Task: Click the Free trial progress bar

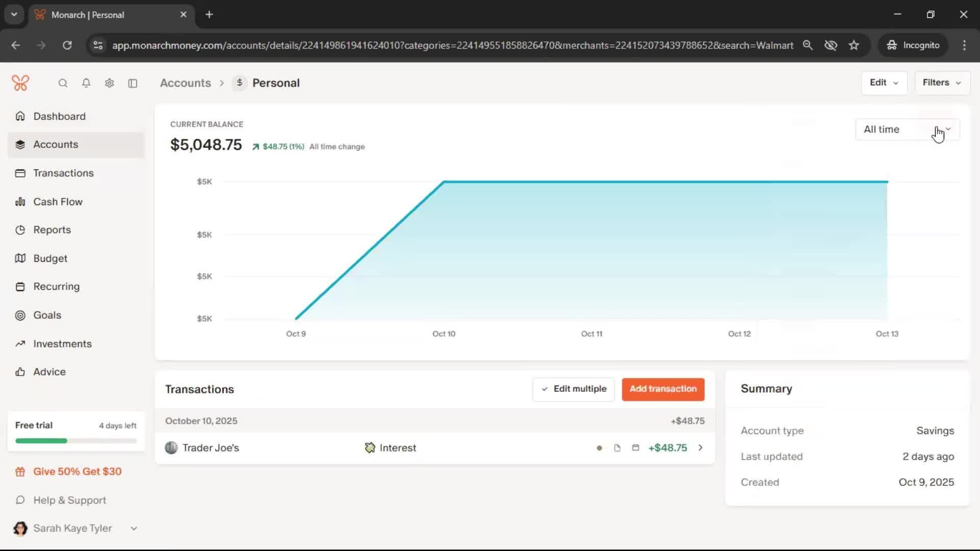Action: 76,441
